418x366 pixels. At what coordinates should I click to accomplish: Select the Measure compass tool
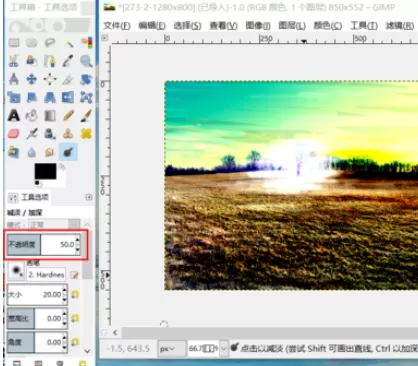pyautogui.click(x=14, y=79)
